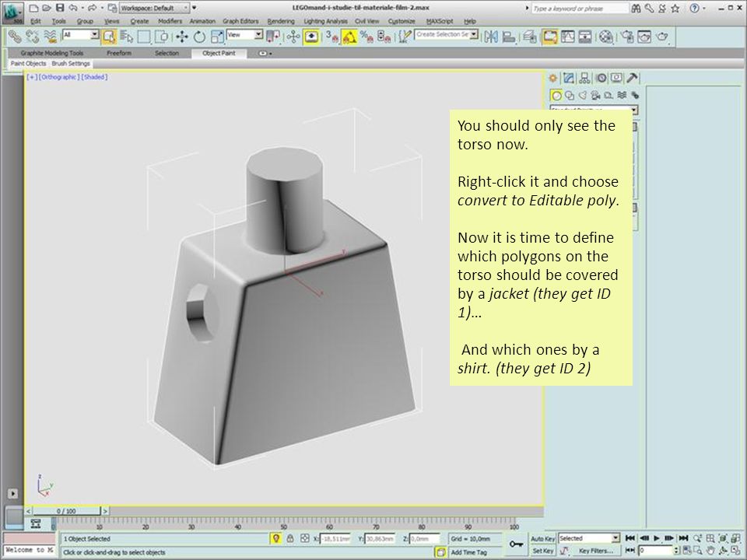The image size is (747, 560).
Task: Toggle the Isolate Selection lightbulb
Action: (275, 538)
